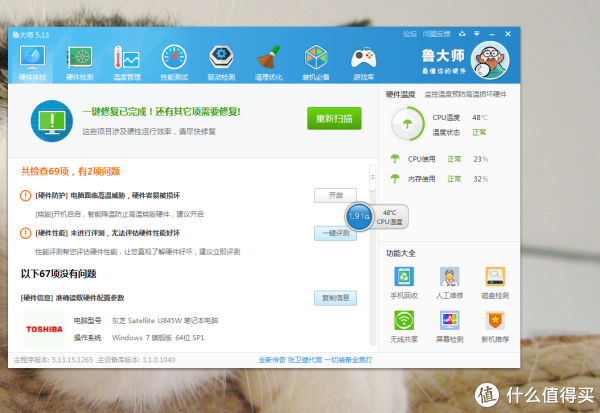Select the 性能测试 performance test gauge icon
600x413 pixels.
(174, 57)
